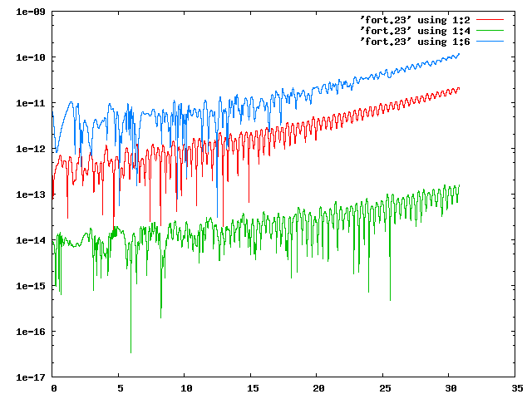Click y-axis label 1e-16

(x=31, y=332)
